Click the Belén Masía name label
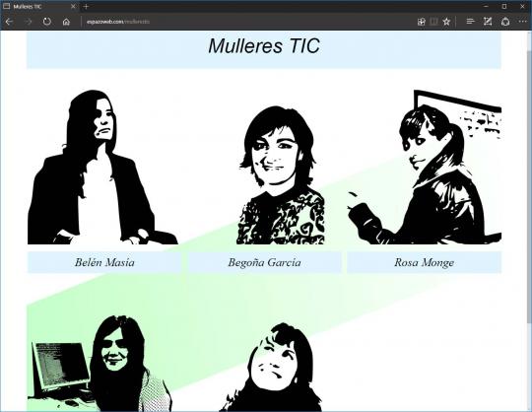Image resolution: width=532 pixels, height=412 pixels. pos(104,262)
